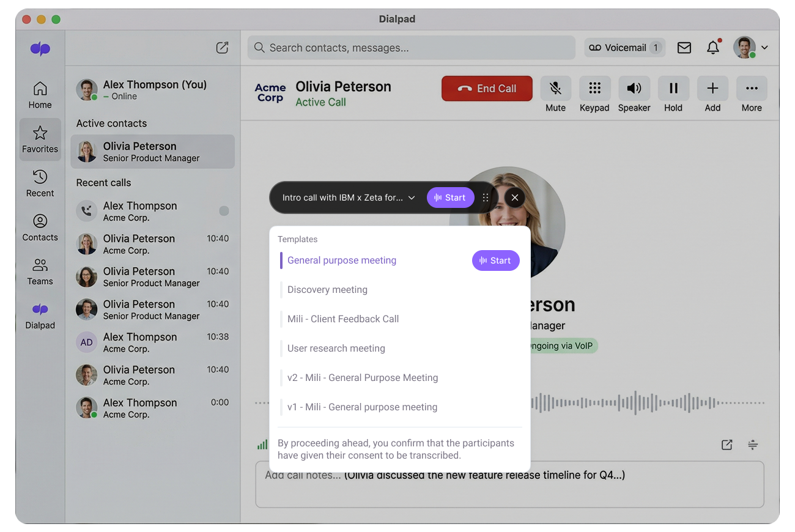Viewport: 795px width, 532px height.
Task: Open Olivia Peterson Acme Corp. 10:40 top entry
Action: (152, 244)
